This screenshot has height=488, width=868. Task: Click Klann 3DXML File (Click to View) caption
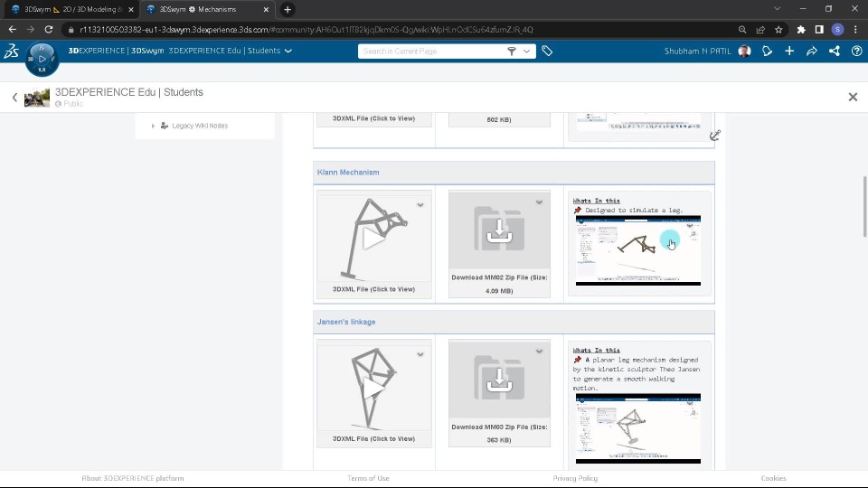pyautogui.click(x=373, y=289)
